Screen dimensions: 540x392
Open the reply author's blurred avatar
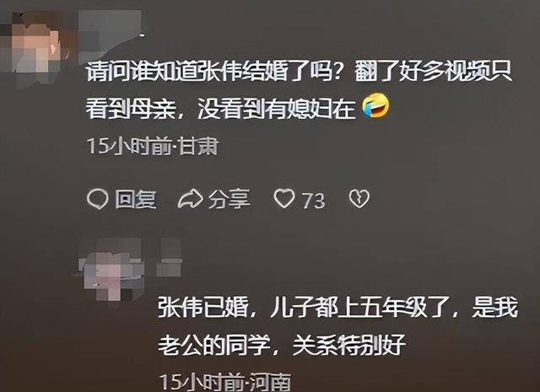click(x=110, y=270)
